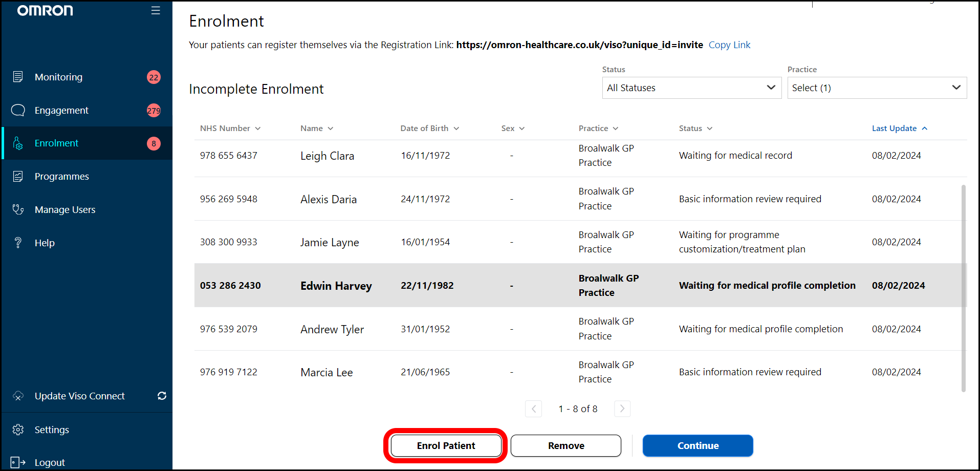Click the patient table vertical scrollbar
Image resolution: width=980 pixels, height=471 pixels.
[x=963, y=287]
